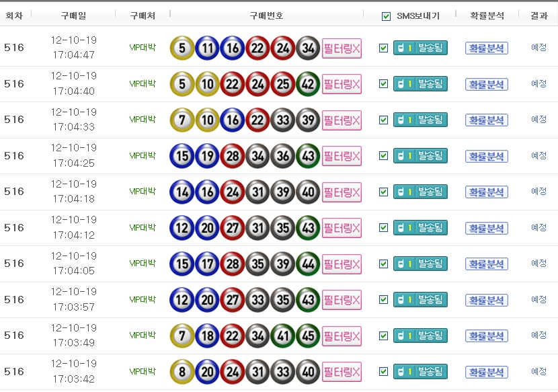Click lottery ball number 45
This screenshot has width=558, height=392.
click(308, 336)
